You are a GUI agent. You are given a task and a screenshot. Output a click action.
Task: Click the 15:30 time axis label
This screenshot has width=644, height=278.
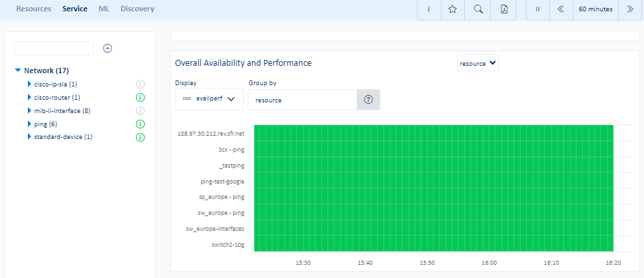[x=303, y=262]
